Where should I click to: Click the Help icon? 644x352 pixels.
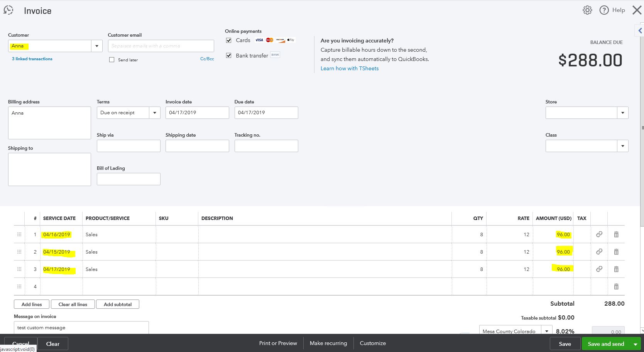click(x=604, y=10)
